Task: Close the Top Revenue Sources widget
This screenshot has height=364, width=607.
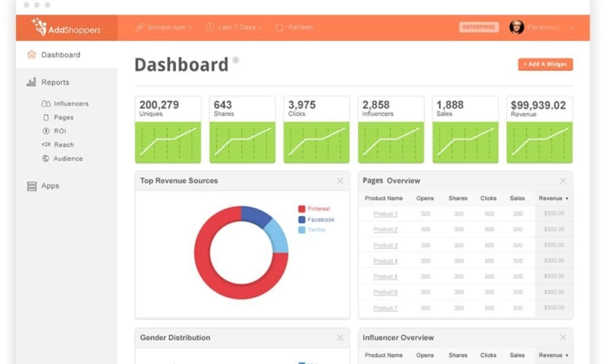Action: [x=340, y=180]
